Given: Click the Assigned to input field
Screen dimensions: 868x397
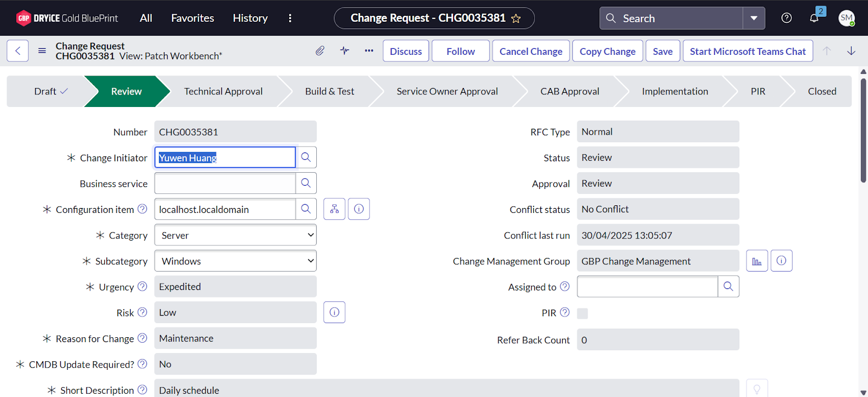Looking at the screenshot, I should point(647,287).
